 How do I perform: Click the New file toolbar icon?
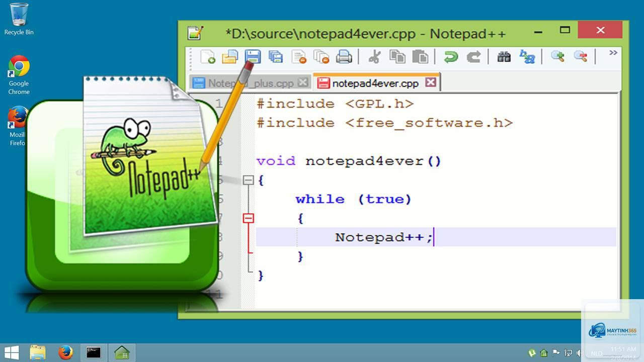coord(207,56)
